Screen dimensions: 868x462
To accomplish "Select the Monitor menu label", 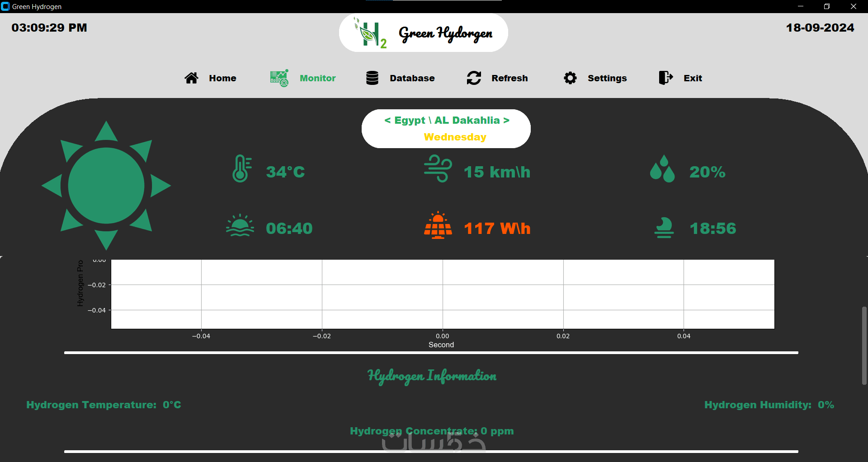I will tap(318, 78).
